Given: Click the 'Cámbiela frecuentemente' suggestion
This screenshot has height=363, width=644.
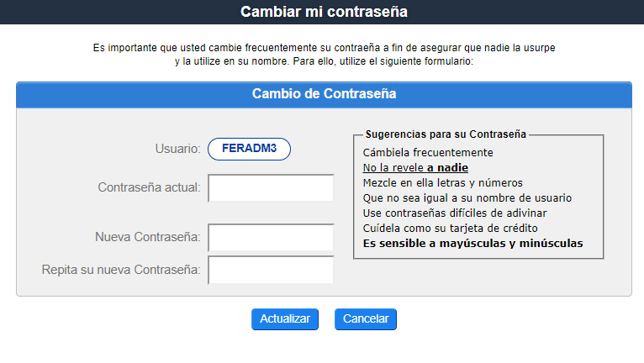Looking at the screenshot, I should point(428,153).
